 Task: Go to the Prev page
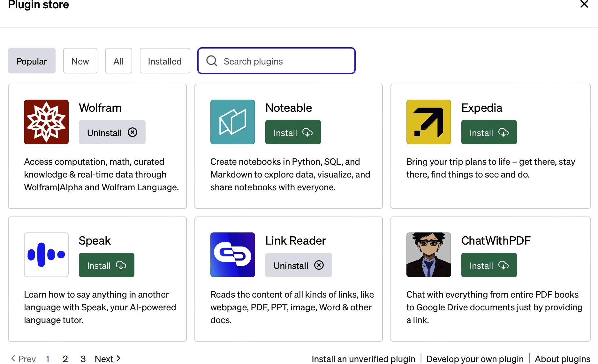tap(23, 359)
